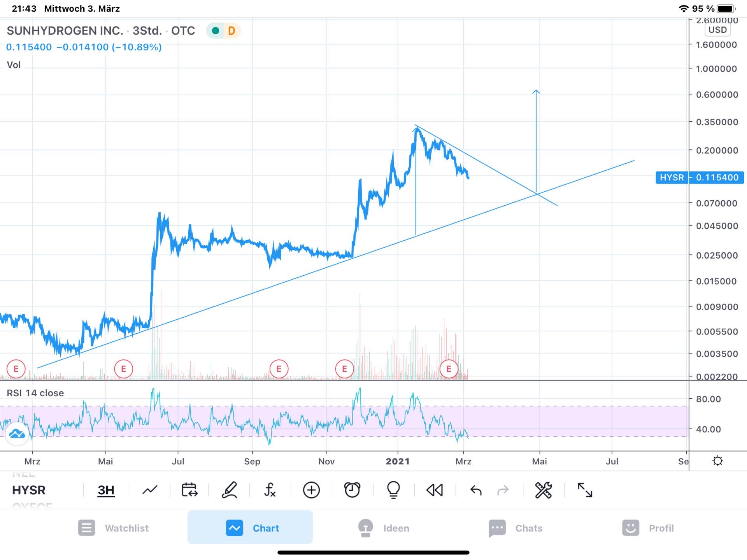
Task: Open the ideas lightbulb icon in the toolbar
Action: [x=393, y=490]
